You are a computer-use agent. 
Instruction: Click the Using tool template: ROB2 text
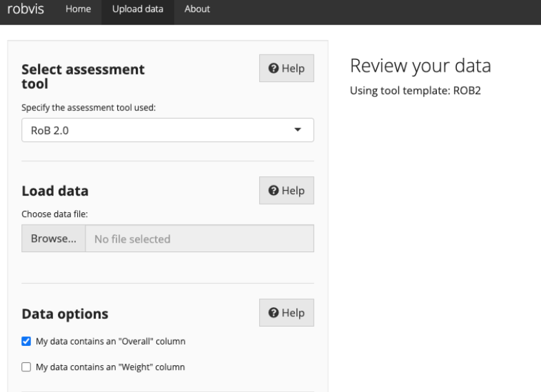tap(416, 91)
